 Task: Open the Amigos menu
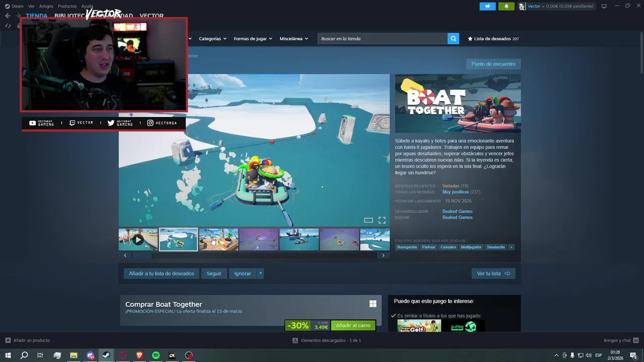coord(46,6)
